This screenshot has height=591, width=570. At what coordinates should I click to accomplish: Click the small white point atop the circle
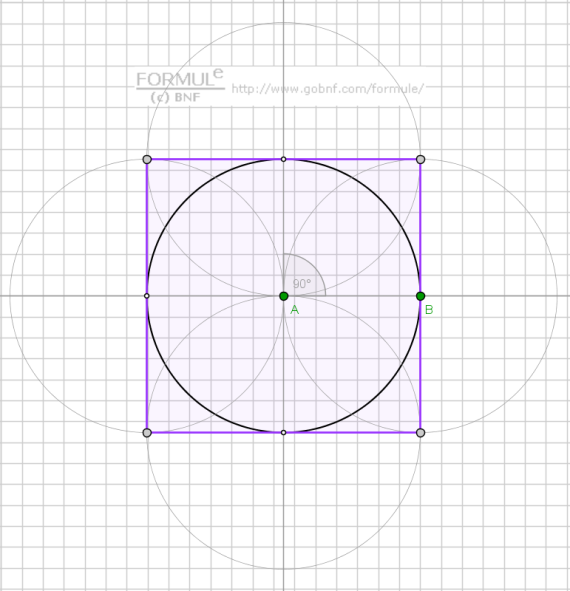click(x=283, y=159)
